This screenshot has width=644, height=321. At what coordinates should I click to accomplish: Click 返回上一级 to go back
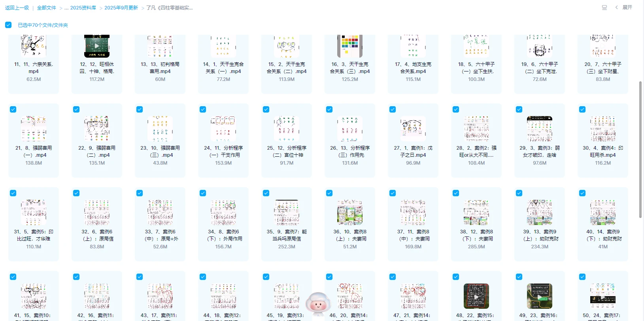tap(17, 8)
